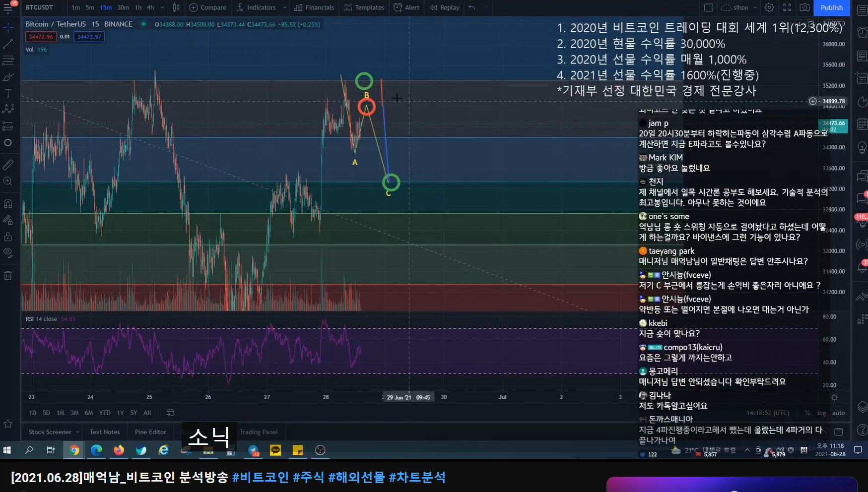
Task: Add order at 34899.78 plus icon
Action: [813, 101]
